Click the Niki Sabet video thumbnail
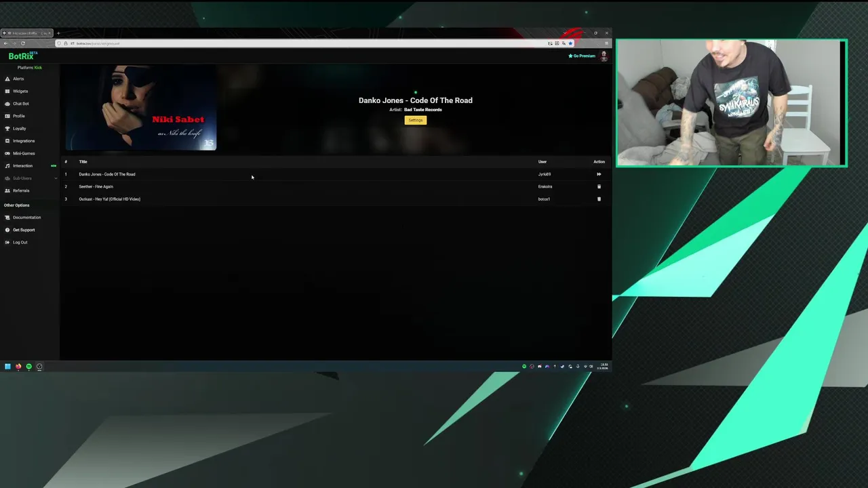868x488 pixels. click(141, 107)
